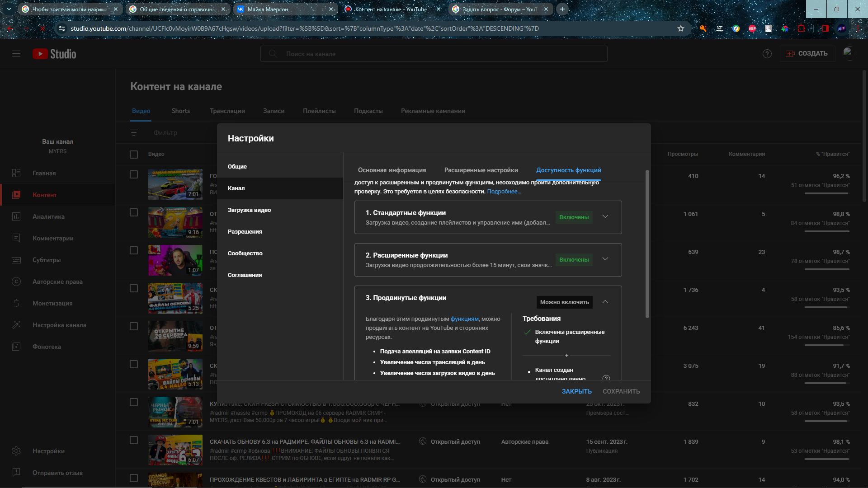Image resolution: width=868 pixels, height=488 pixels.
Task: Select Загрузка видео settings category
Action: pyautogui.click(x=249, y=210)
